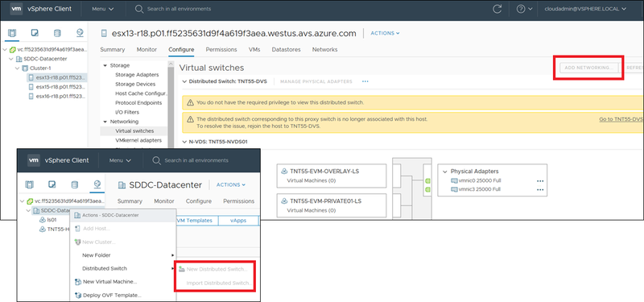Open ellipsis menu for vmnic3 adapter
This screenshot has height=302, width=644.
[540, 189]
